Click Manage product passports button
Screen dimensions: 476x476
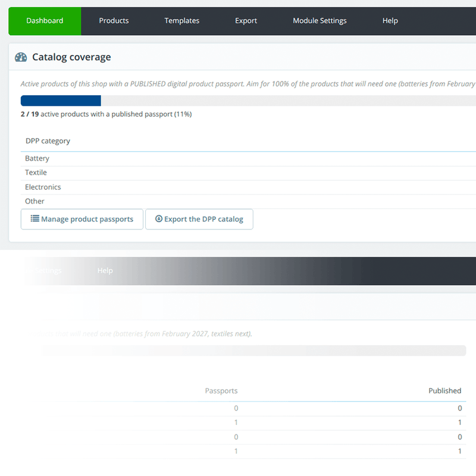click(82, 219)
